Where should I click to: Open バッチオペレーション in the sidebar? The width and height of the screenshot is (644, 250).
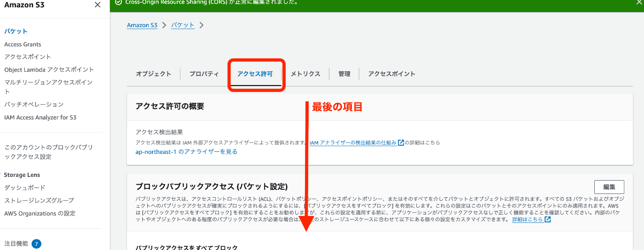pyautogui.click(x=34, y=104)
